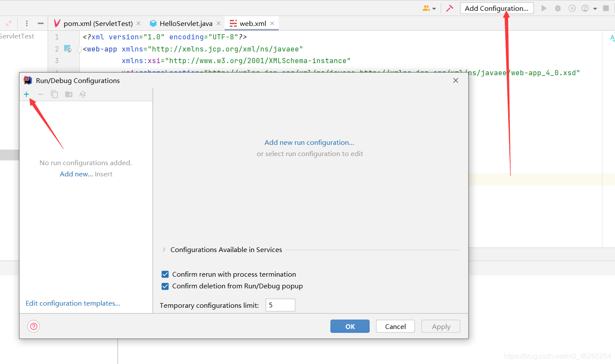Click the user account icon in toolbar
The height and width of the screenshot is (364, 615).
(x=427, y=8)
